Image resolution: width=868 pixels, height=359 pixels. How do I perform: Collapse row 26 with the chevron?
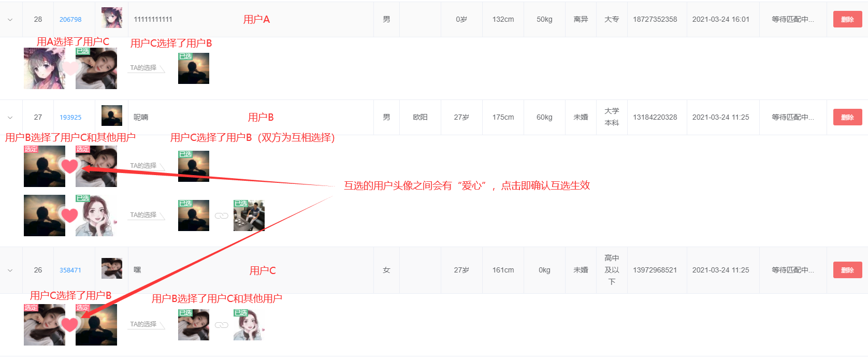(10, 270)
